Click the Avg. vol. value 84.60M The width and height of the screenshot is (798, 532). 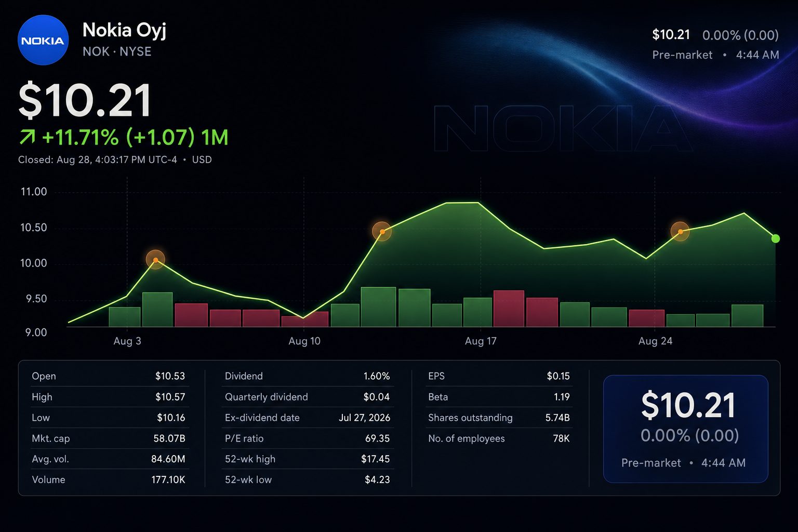coord(168,459)
